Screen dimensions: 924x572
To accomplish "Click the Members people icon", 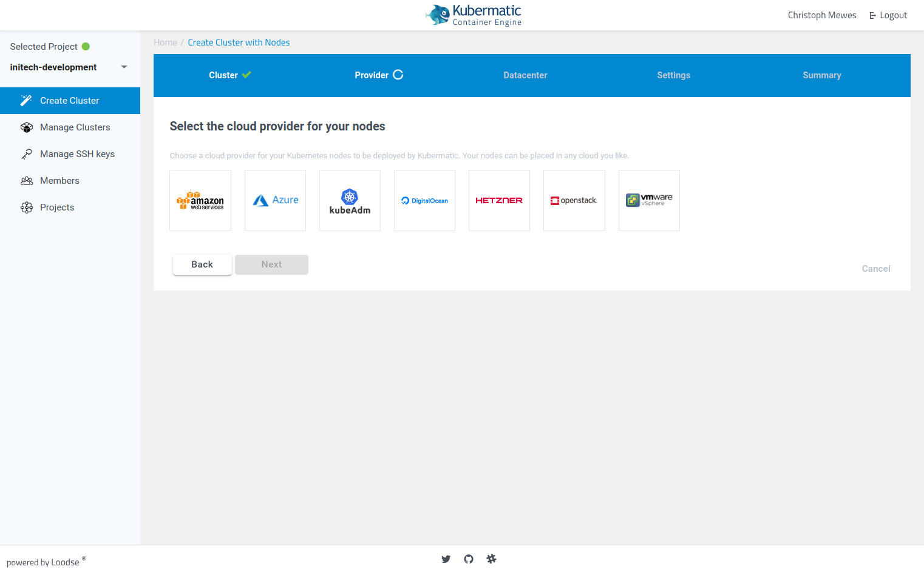I will tap(27, 181).
